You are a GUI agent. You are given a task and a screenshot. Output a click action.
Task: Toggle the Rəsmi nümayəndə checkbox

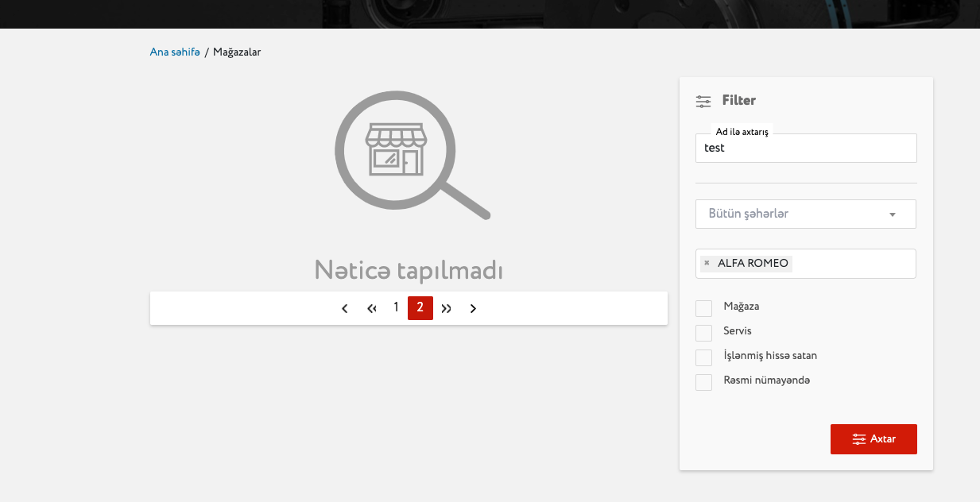point(703,382)
